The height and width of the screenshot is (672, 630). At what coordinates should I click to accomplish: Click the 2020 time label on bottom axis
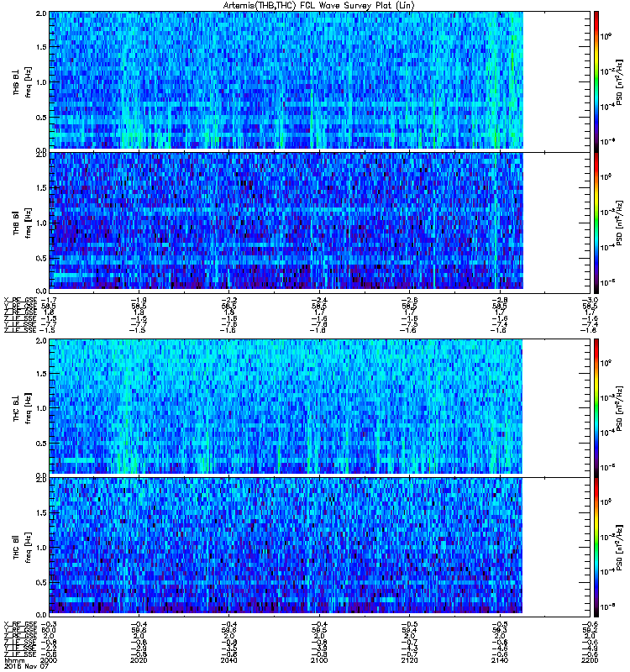(139, 660)
